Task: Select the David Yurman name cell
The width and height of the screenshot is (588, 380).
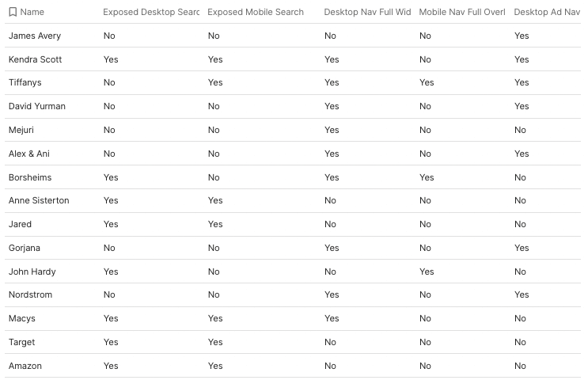Action: coord(37,106)
